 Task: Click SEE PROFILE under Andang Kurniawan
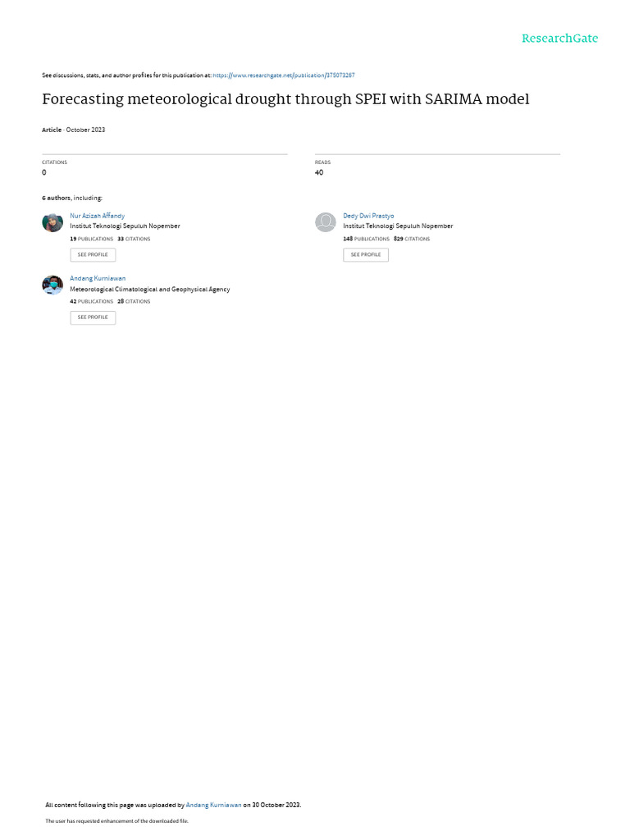coord(93,317)
